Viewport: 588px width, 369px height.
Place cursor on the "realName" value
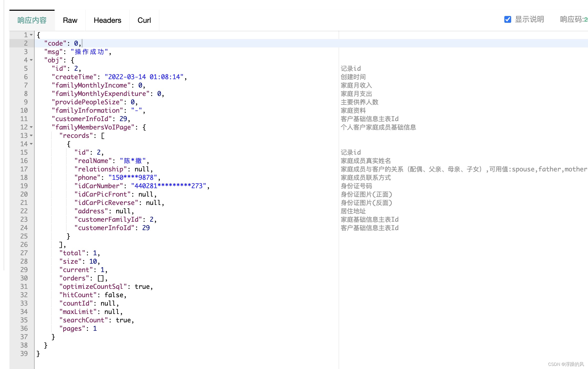[x=133, y=161]
